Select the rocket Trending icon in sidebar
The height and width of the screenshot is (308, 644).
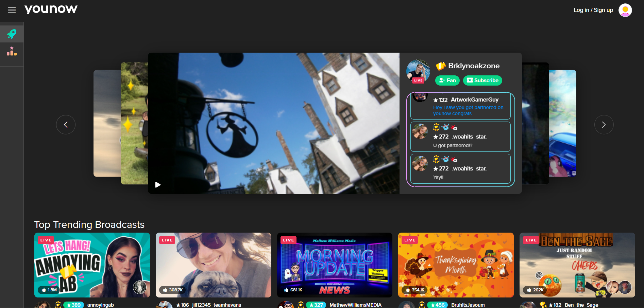[x=12, y=34]
